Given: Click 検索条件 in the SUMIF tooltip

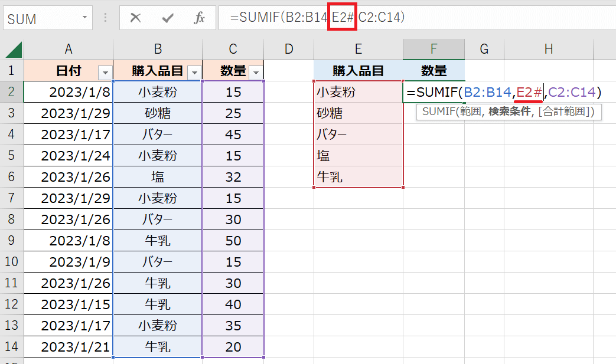Looking at the screenshot, I should 510,112.
